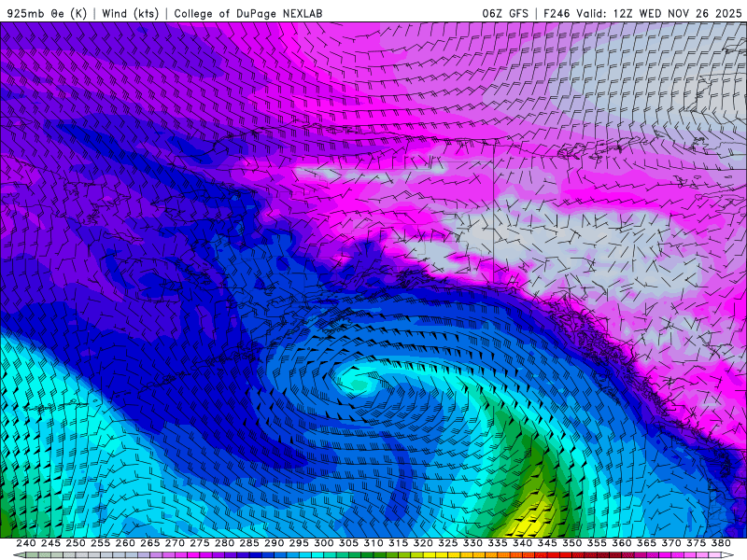
Task: Click the 275 legend value
Action: pos(200,543)
